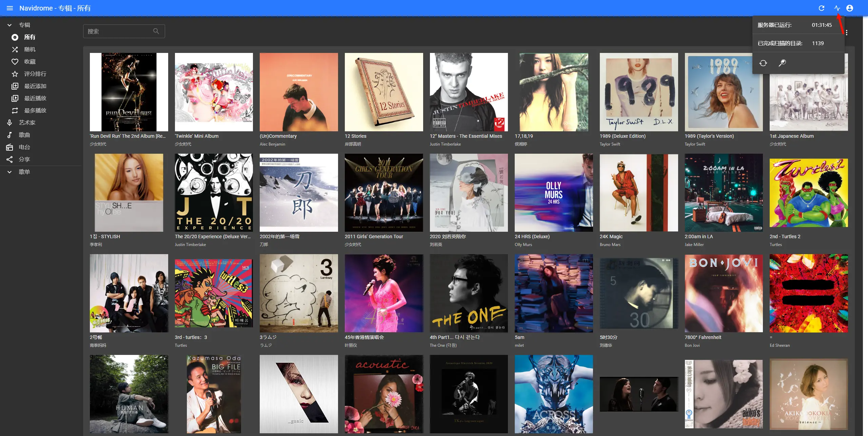The image size is (868, 436).
Task: Open the (Un)Commentary album cover
Action: [x=299, y=92]
